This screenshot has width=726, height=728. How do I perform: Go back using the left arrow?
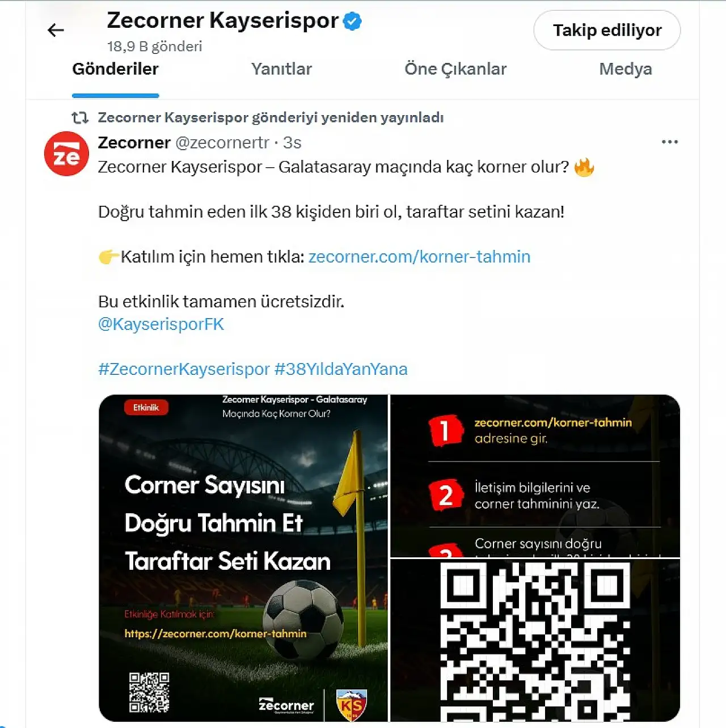point(56,30)
